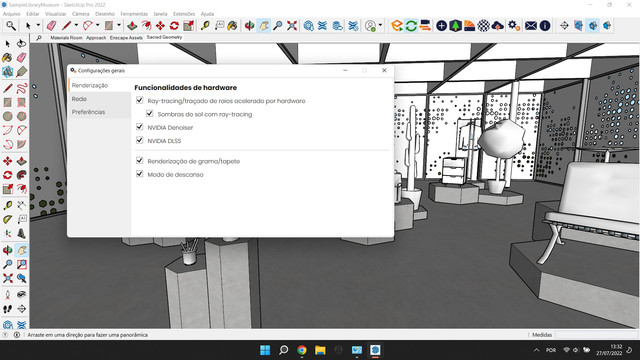Screen dimensions: 640x360
Task: Open the Ferramentas menu
Action: pyautogui.click(x=134, y=14)
